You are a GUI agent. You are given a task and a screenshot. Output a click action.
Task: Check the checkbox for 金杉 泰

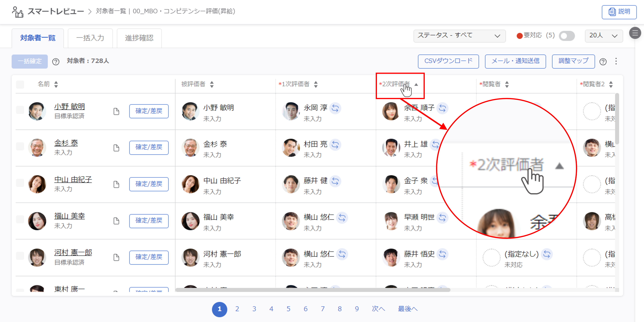(20, 146)
